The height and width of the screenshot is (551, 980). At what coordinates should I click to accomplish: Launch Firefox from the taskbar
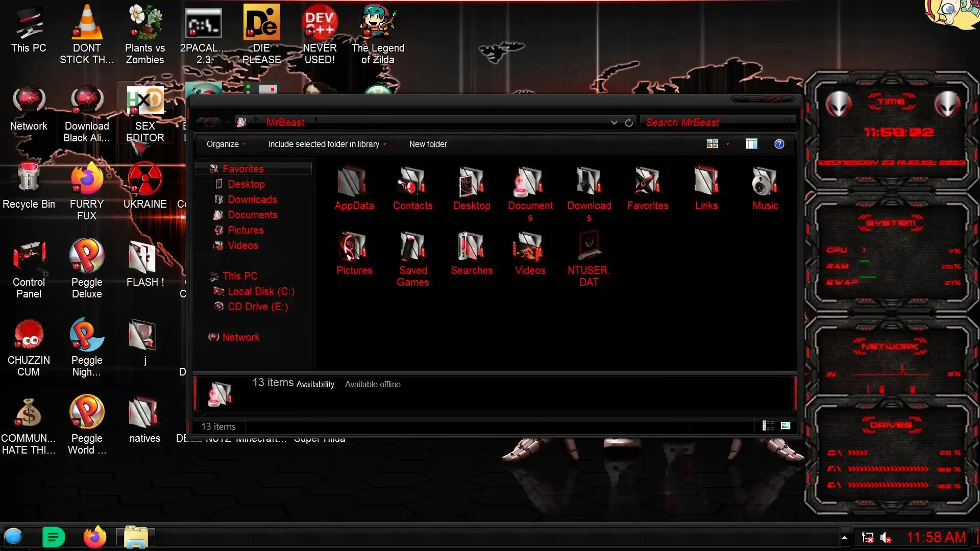(94, 537)
